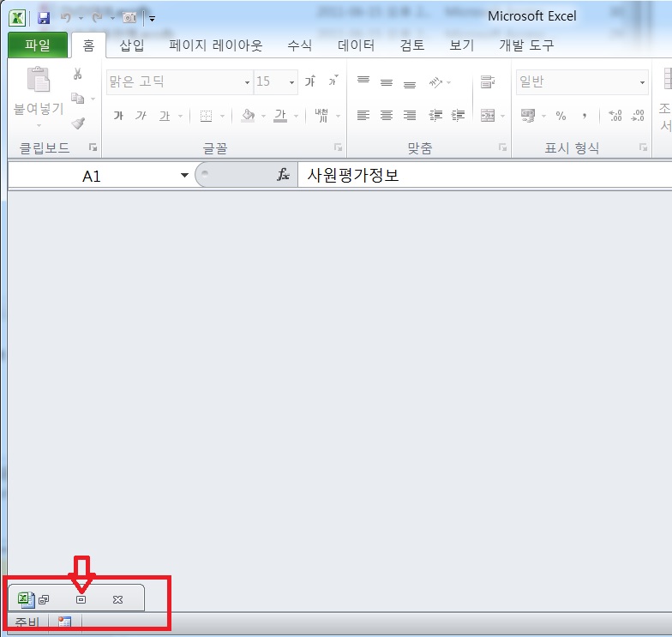
Task: Click the fill color paint bucket
Action: [248, 116]
